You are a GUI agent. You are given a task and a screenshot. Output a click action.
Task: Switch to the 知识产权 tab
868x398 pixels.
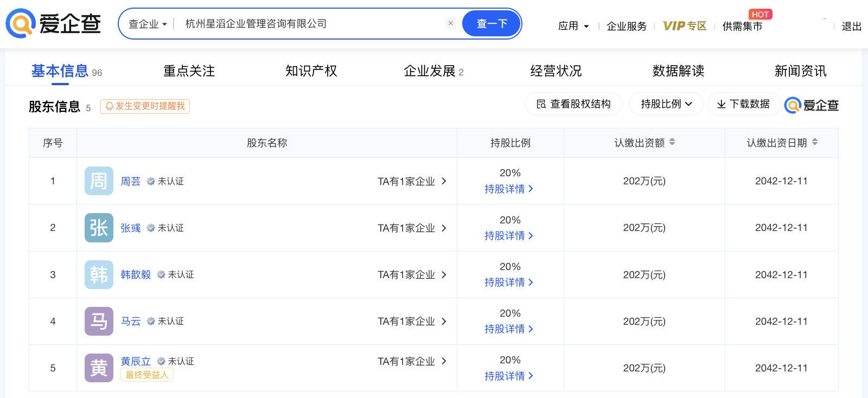click(311, 71)
